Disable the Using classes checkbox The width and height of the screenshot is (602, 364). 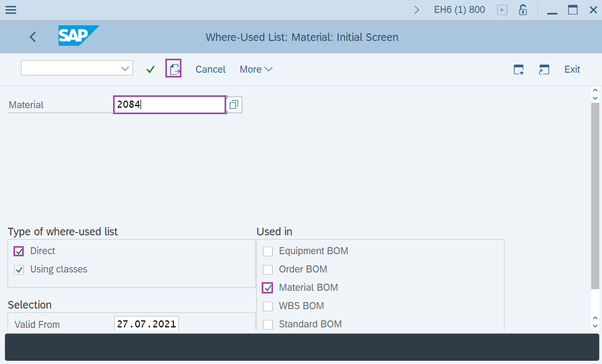coord(19,269)
